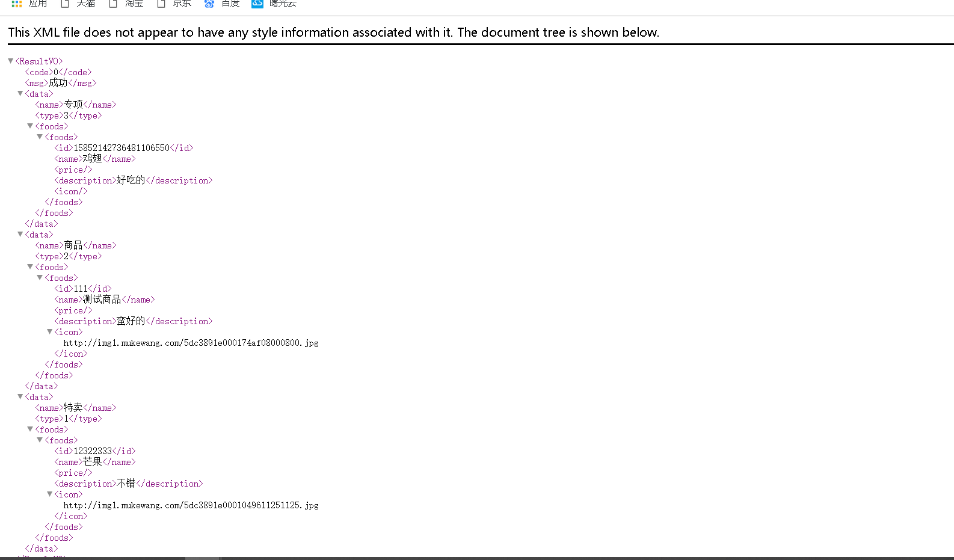Click the id element with value 12322333

coord(95,451)
